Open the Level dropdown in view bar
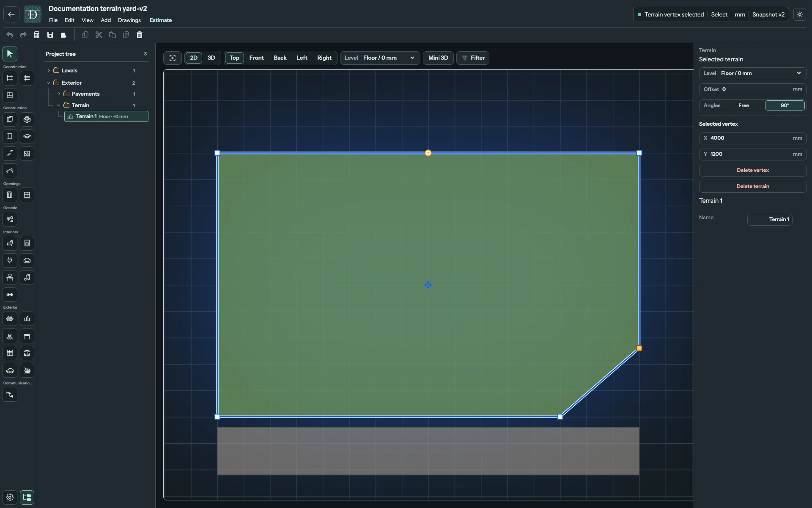Screen dimensions: 812x508 pyautogui.click(x=380, y=58)
